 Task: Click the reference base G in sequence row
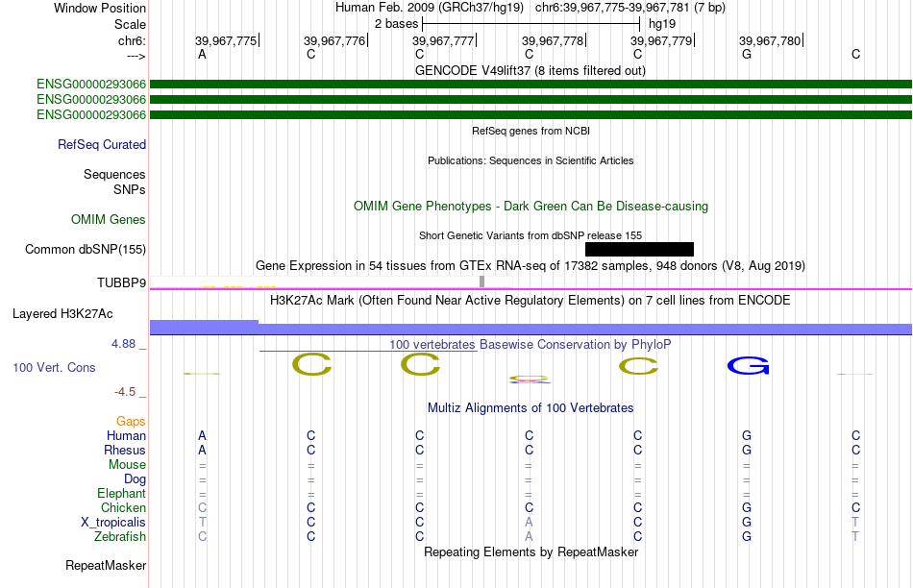(747, 54)
